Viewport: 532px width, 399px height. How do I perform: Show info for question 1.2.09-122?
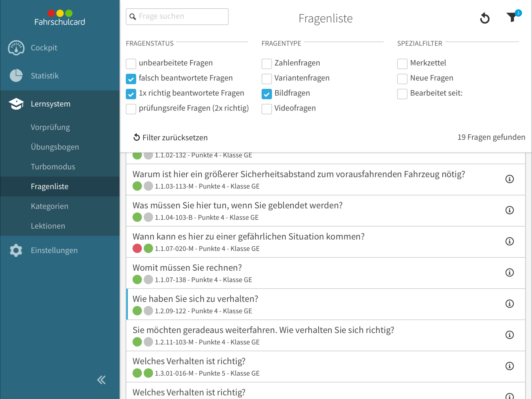(x=509, y=304)
